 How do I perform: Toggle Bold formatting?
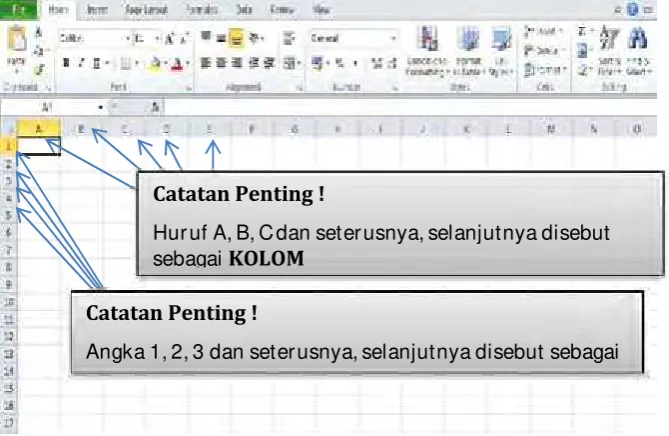point(66,63)
